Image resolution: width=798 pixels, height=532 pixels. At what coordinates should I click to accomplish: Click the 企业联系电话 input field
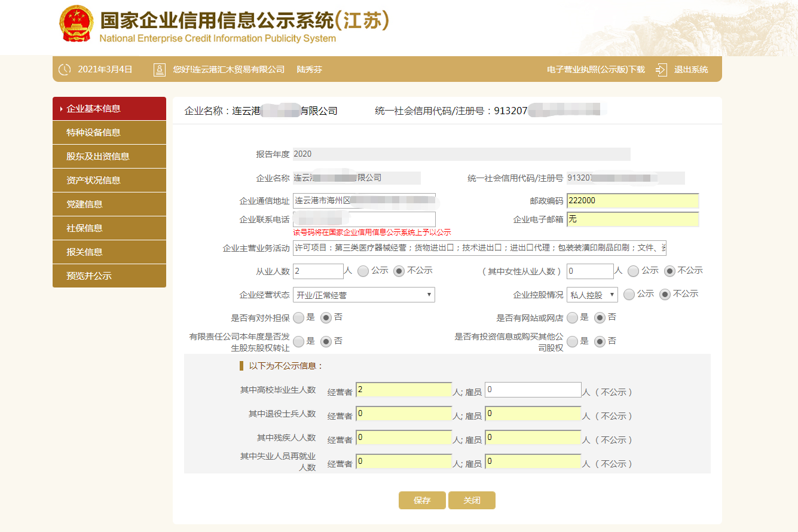364,219
